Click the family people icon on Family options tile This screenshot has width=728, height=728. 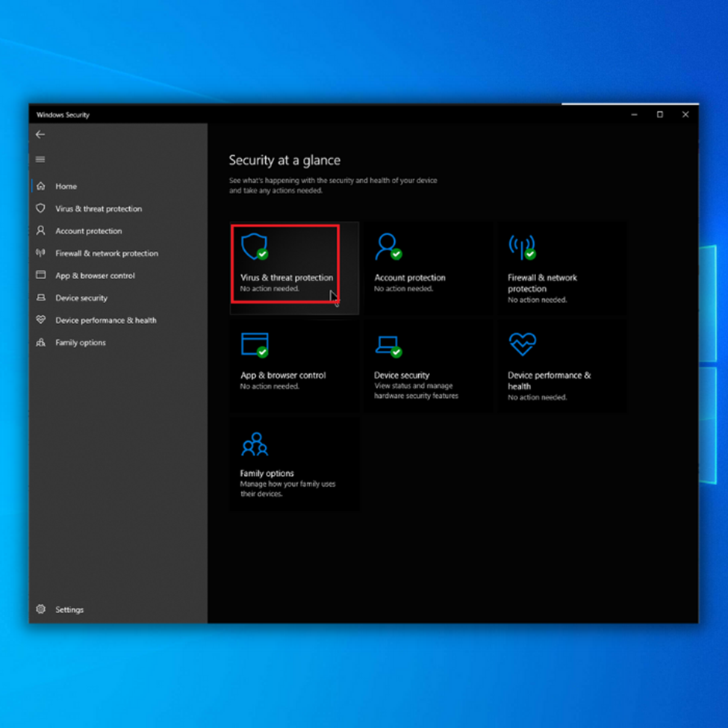coord(255,444)
